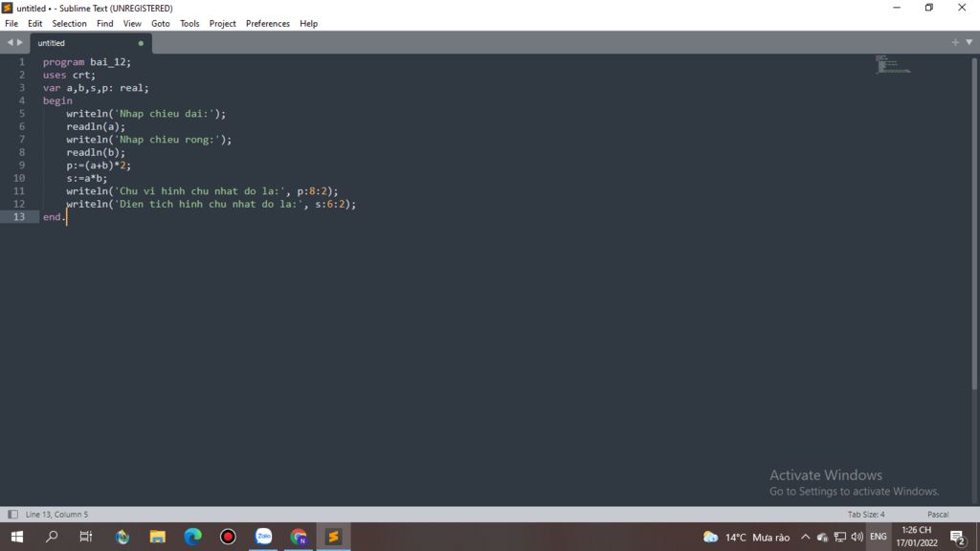The image size is (980, 551).
Task: Open the Project menu
Action: 222,24
